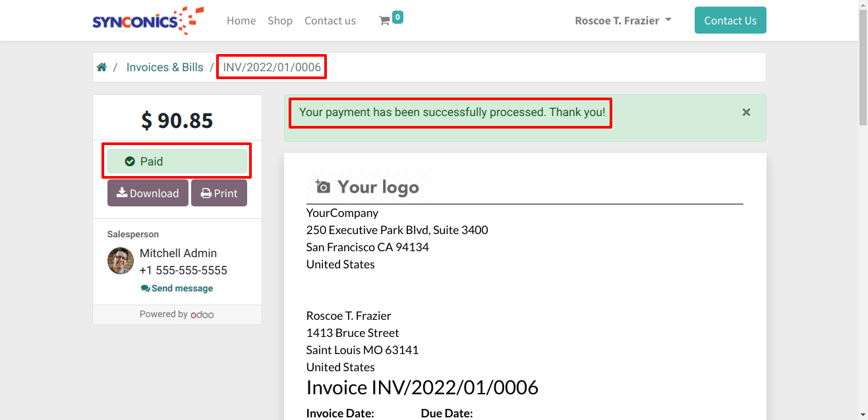Open the shopping cart icon
868x420 pixels.
click(x=384, y=21)
